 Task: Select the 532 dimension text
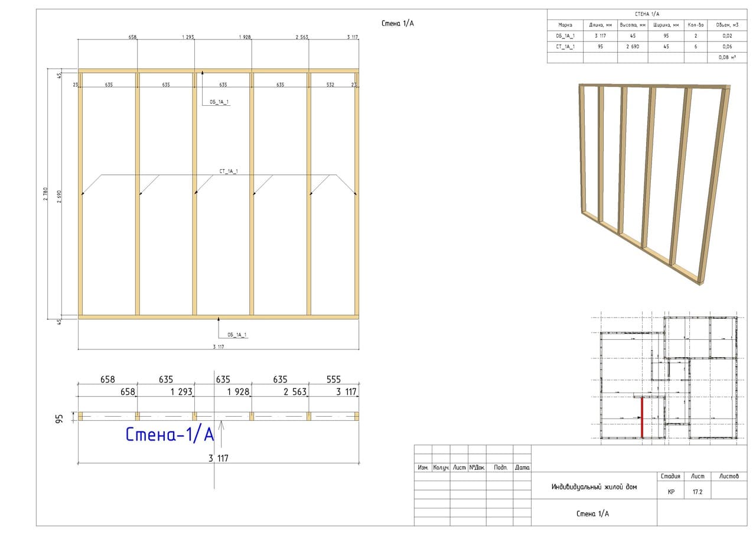pyautogui.click(x=330, y=85)
